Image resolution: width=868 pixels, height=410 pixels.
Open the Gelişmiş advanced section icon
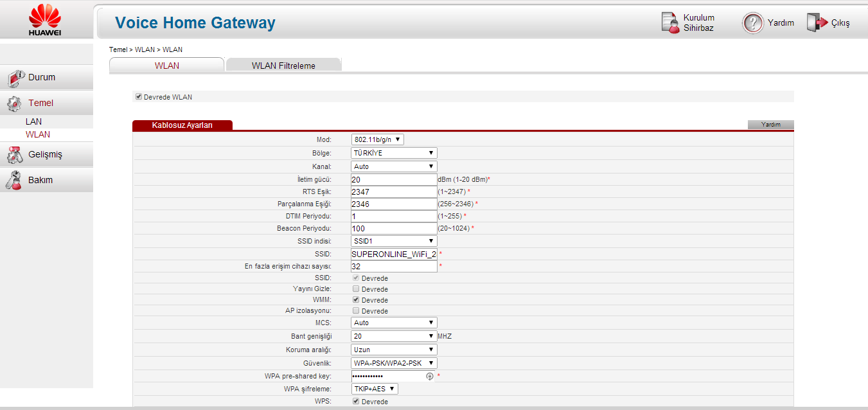(x=14, y=155)
